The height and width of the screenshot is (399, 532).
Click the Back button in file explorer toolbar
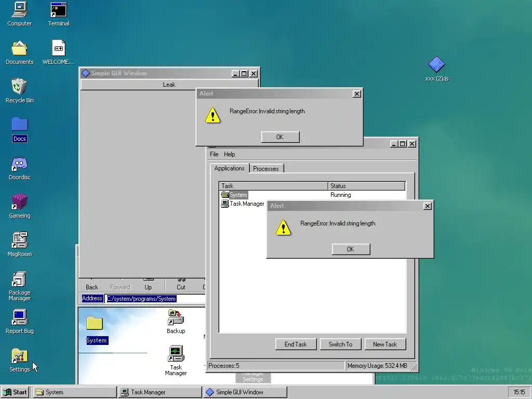pyautogui.click(x=92, y=285)
